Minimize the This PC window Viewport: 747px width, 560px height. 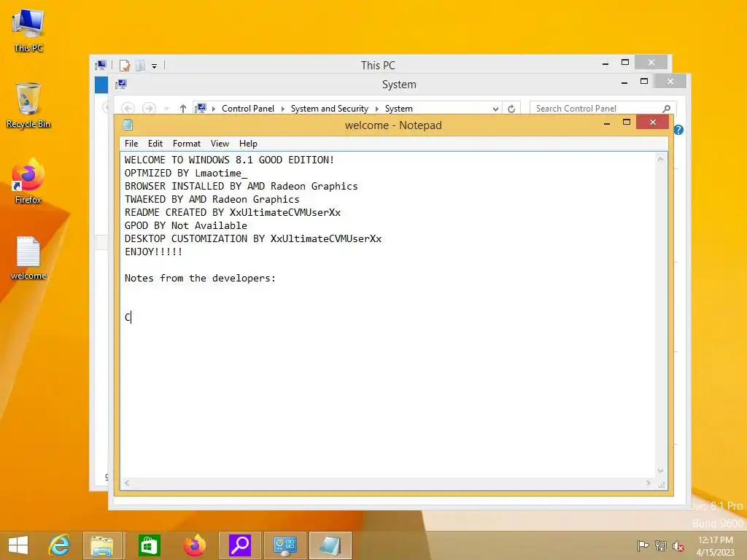pos(605,63)
